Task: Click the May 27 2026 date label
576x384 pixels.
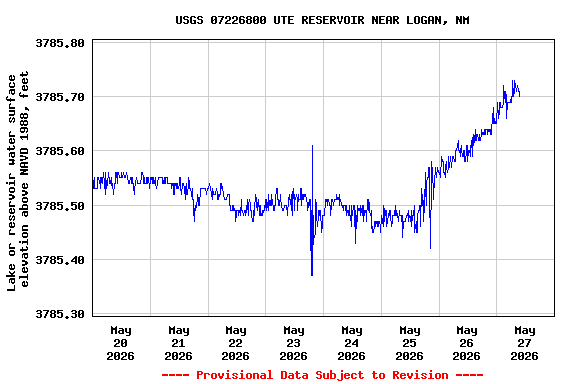Action: click(x=525, y=343)
